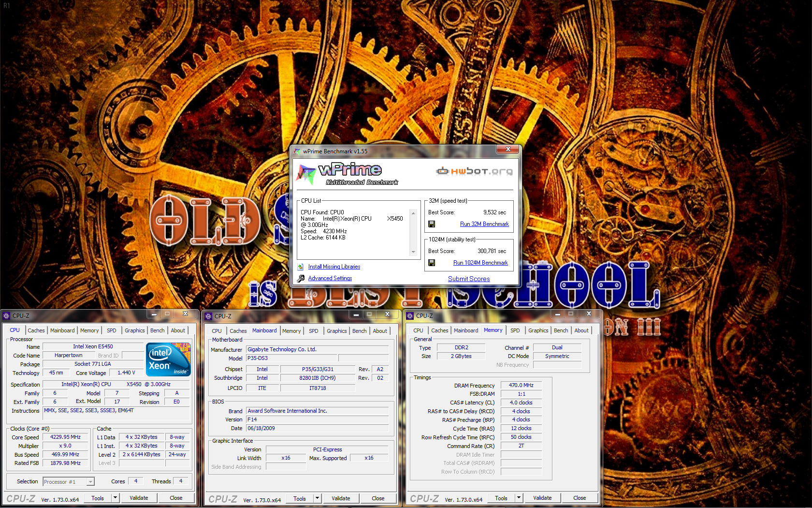
Task: Switch to Memory tab in left CPU-Z window
Action: [89, 330]
